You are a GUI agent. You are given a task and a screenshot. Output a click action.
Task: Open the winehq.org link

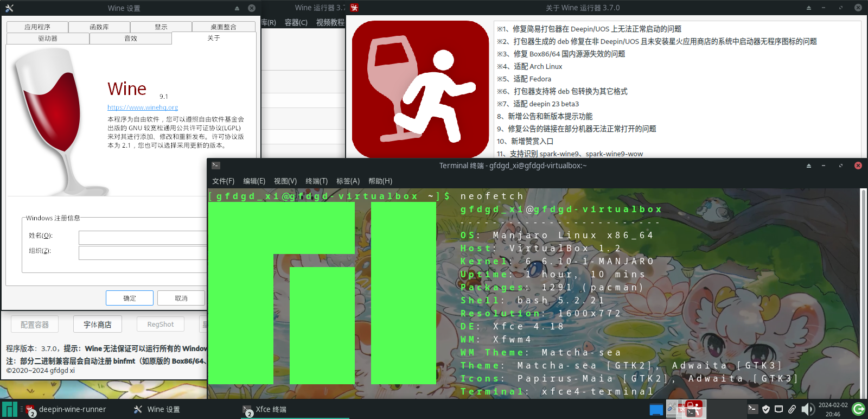[x=143, y=107]
